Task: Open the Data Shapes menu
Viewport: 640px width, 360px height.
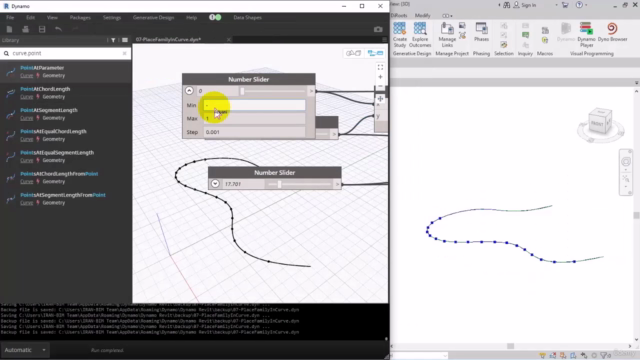Action: [247, 18]
